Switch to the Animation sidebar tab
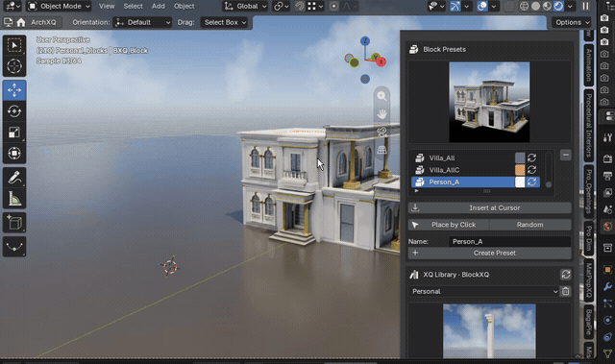The width and height of the screenshot is (615, 364). (589, 64)
